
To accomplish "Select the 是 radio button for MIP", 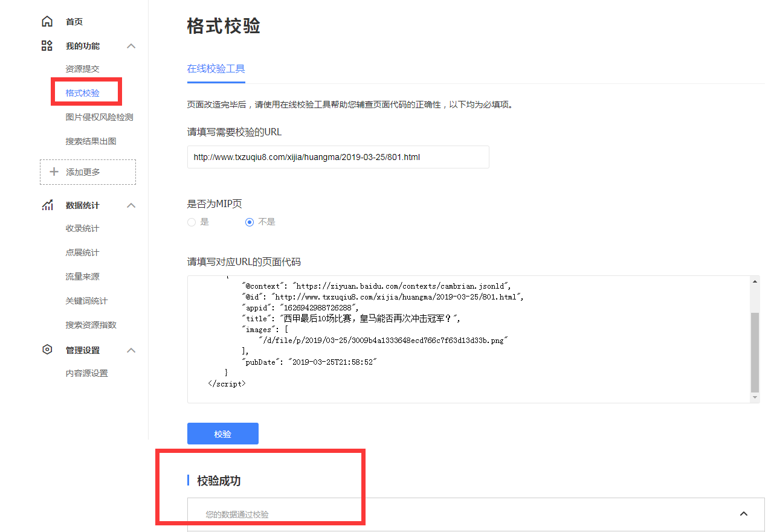I will point(192,222).
